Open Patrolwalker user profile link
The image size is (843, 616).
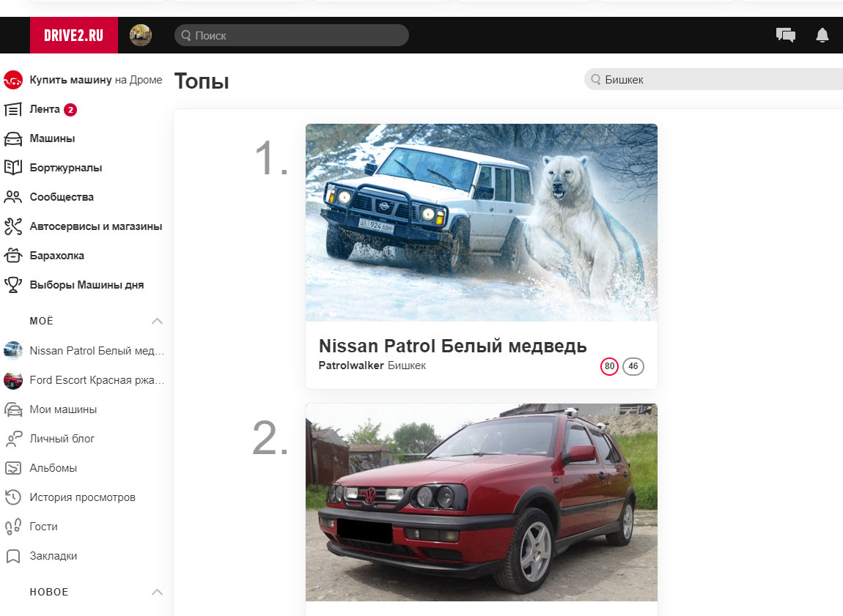(x=351, y=365)
